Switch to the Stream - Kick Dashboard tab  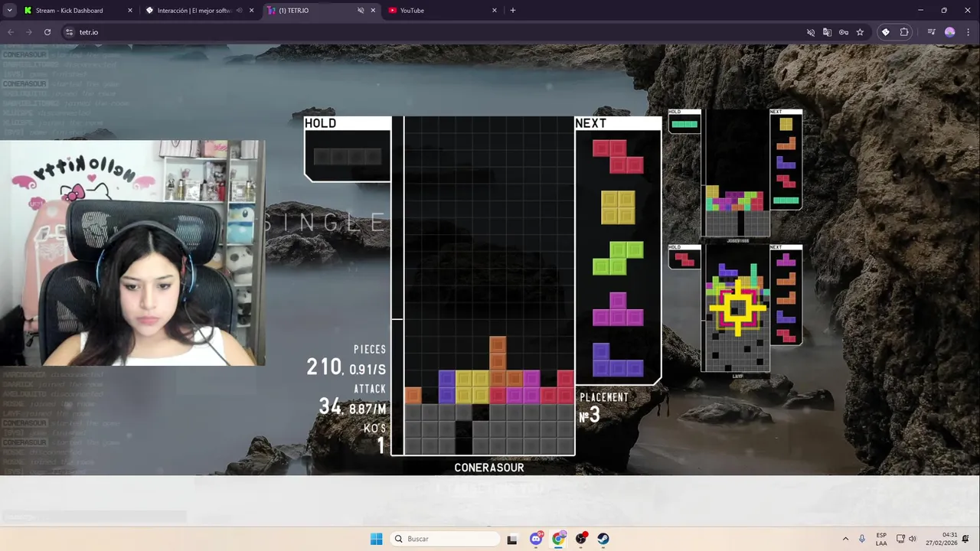pos(77,11)
